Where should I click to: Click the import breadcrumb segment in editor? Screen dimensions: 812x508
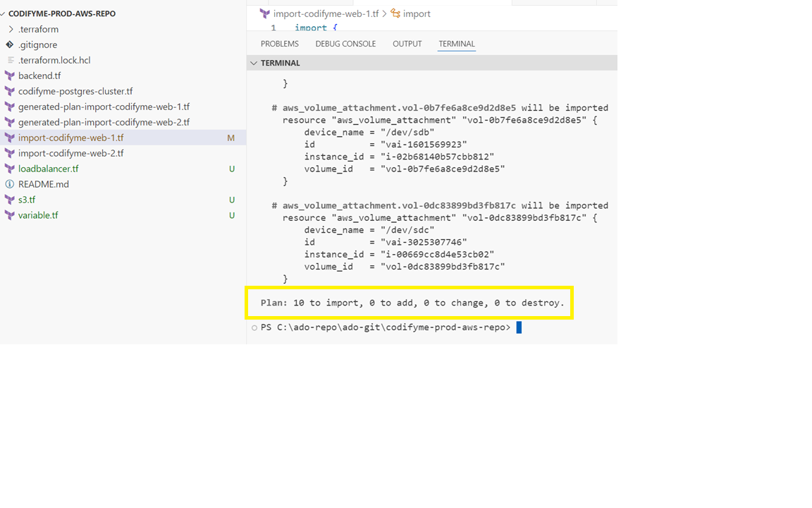[416, 13]
